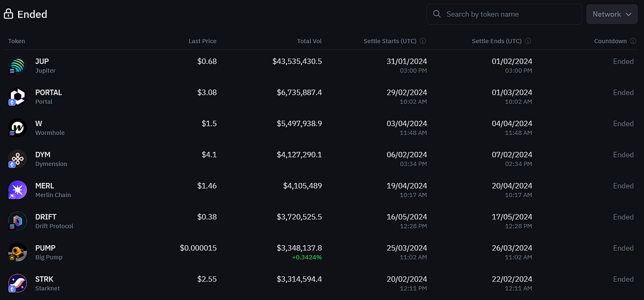
Task: Click the 16/05/2024 settle start date
Action: coord(406,217)
